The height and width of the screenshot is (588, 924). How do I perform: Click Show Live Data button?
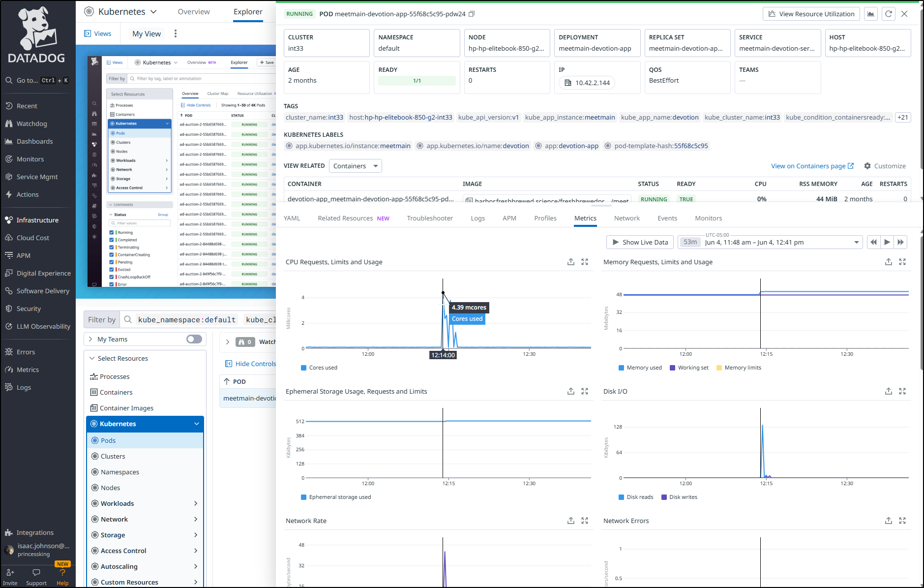[x=640, y=242]
